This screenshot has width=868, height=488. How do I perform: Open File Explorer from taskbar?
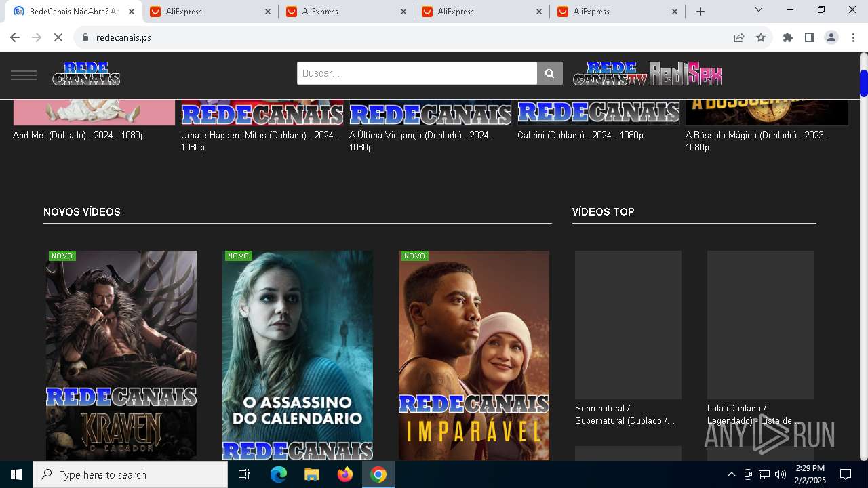(x=311, y=474)
